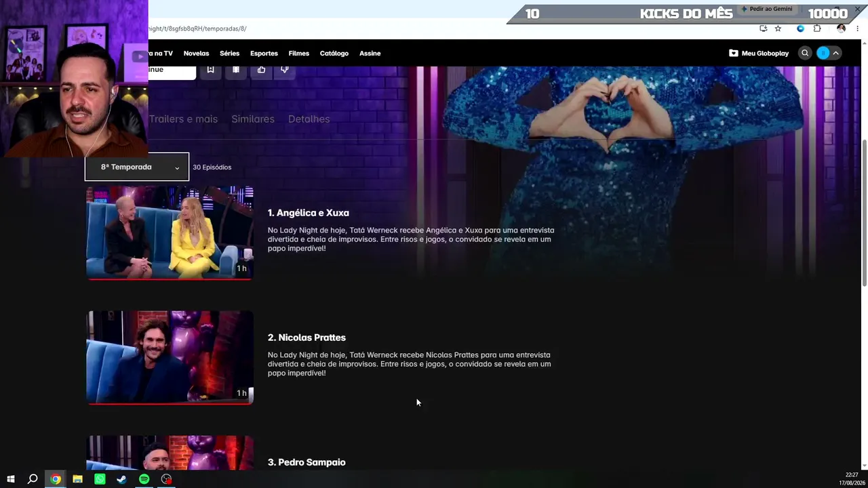Open Windows taskbar search

[x=33, y=479]
